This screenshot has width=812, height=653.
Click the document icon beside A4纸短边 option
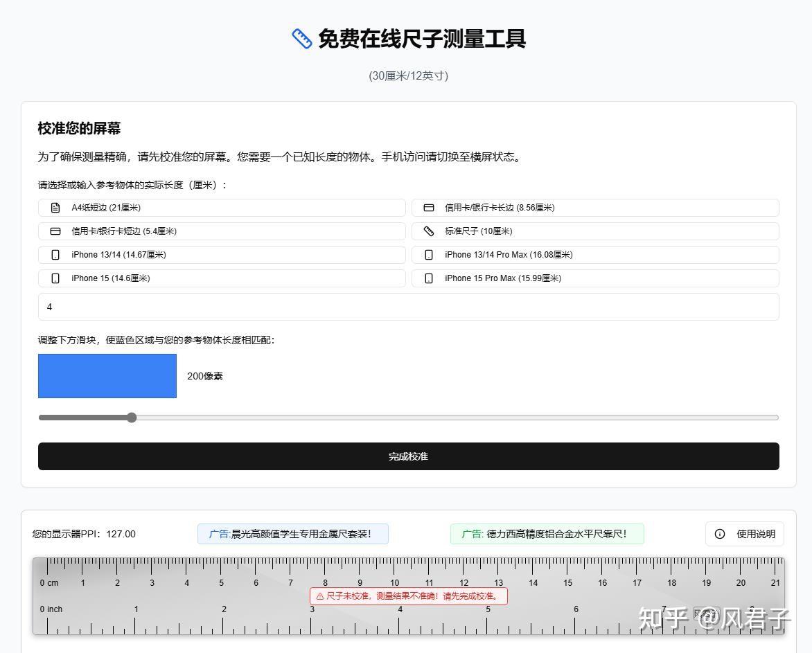pyautogui.click(x=55, y=207)
